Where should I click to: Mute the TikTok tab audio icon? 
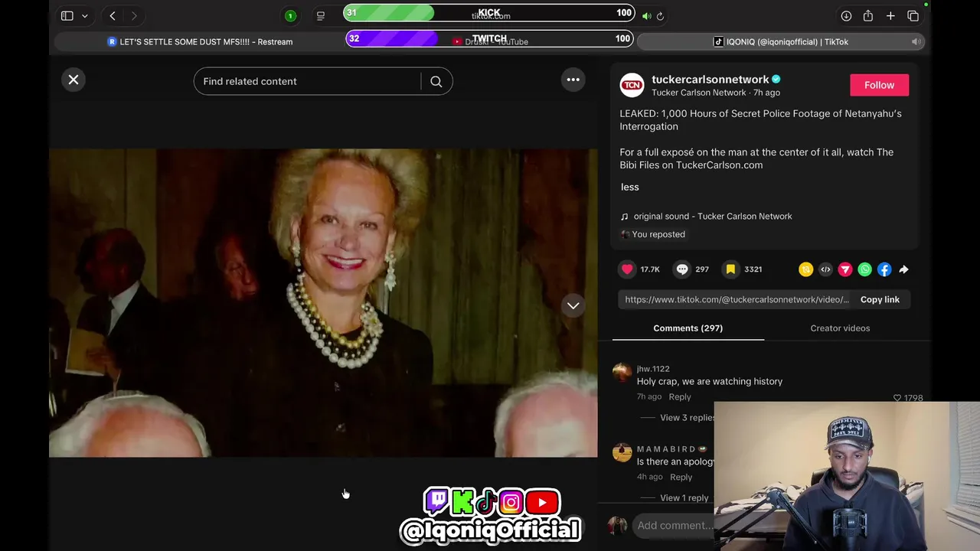[x=915, y=42]
